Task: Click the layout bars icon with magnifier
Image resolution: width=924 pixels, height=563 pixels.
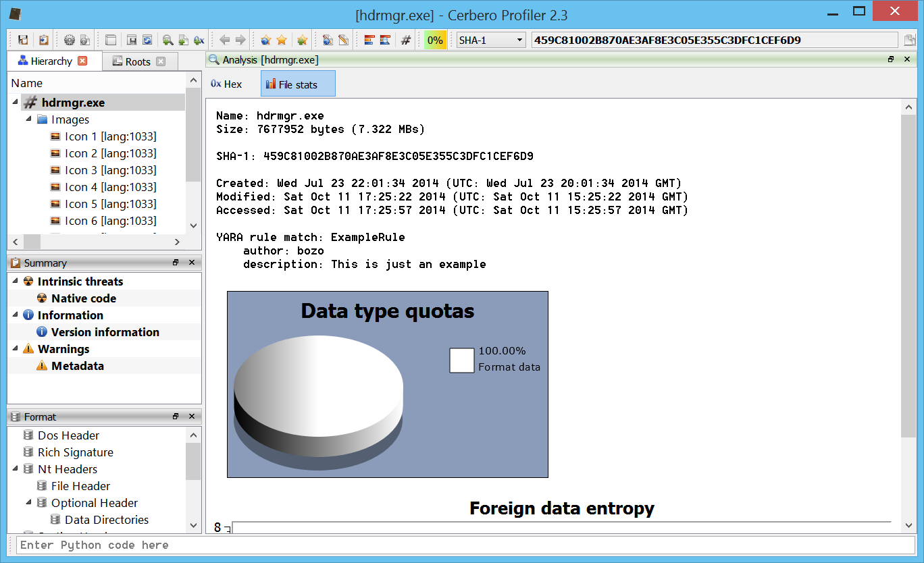Action: pyautogui.click(x=385, y=40)
